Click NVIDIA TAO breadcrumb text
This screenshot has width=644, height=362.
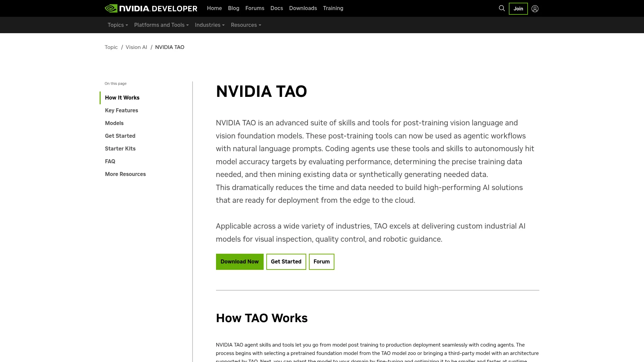click(x=170, y=47)
